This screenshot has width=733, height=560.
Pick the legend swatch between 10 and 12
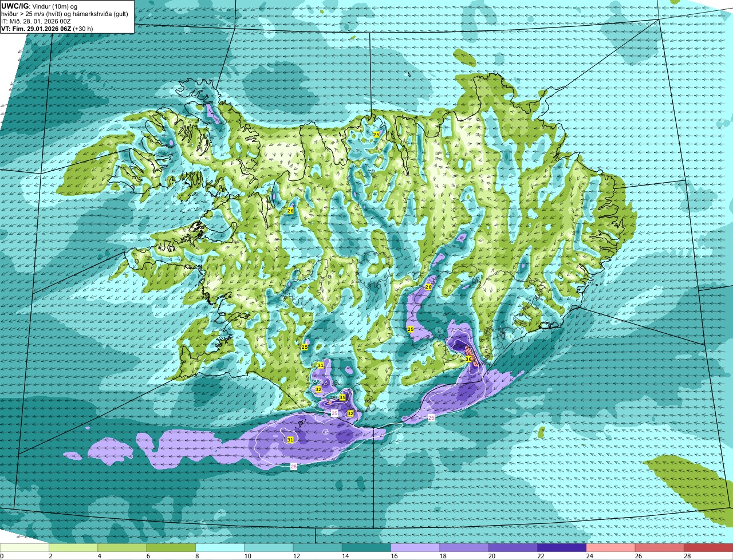(x=269, y=547)
